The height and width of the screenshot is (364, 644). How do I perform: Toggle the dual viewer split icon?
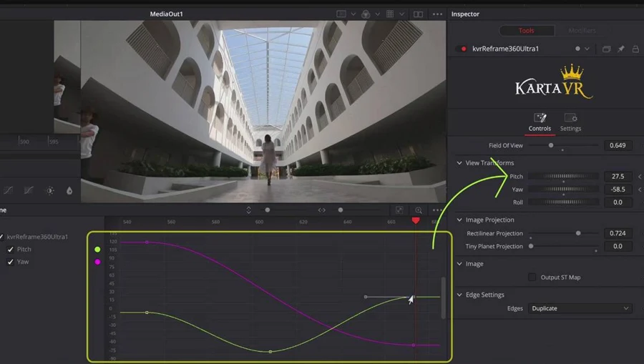coord(418,14)
